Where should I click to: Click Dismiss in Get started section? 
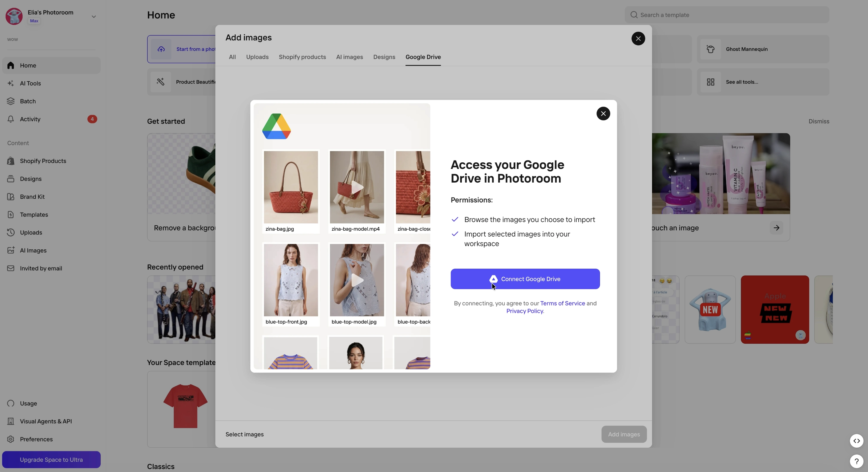point(819,121)
